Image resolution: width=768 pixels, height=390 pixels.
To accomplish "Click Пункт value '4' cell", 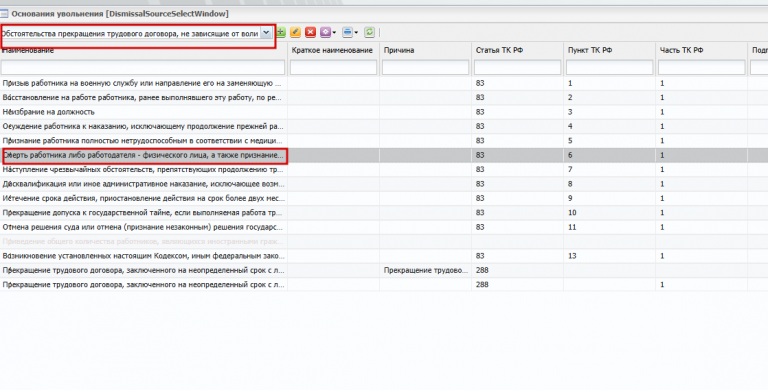I will [x=570, y=126].
